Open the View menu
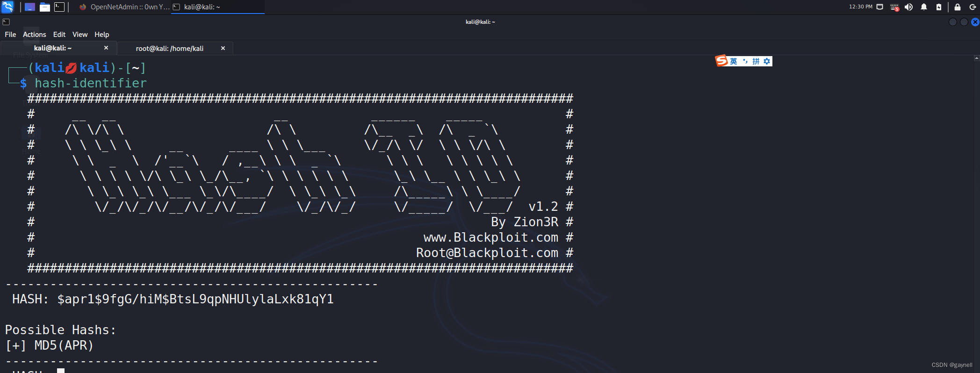 coord(80,35)
